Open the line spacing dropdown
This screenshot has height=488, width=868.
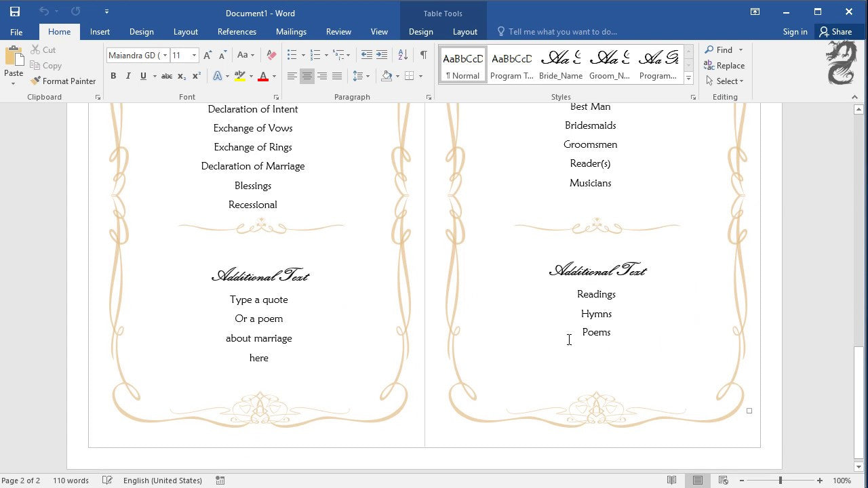click(x=363, y=76)
